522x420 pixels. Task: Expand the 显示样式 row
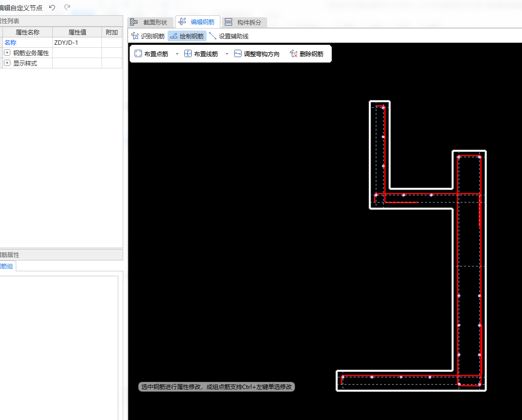(x=7, y=63)
